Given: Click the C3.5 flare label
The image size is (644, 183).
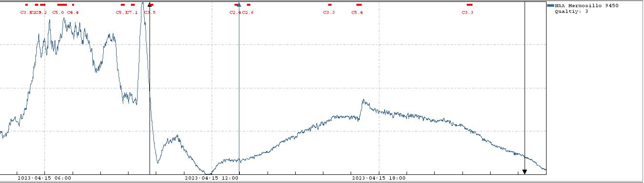Looking at the screenshot, I should coord(150,12).
